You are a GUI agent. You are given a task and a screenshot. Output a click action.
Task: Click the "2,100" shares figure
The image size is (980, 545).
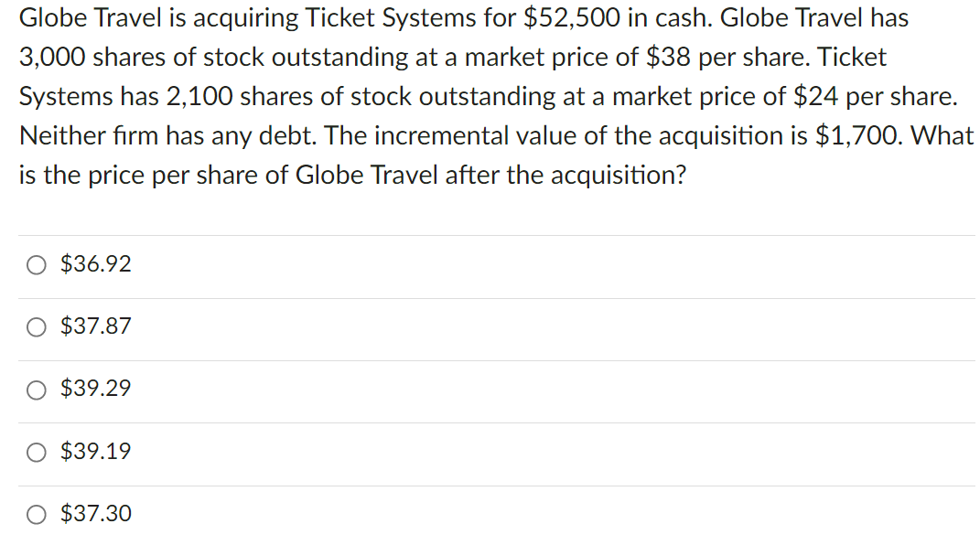pos(199,97)
